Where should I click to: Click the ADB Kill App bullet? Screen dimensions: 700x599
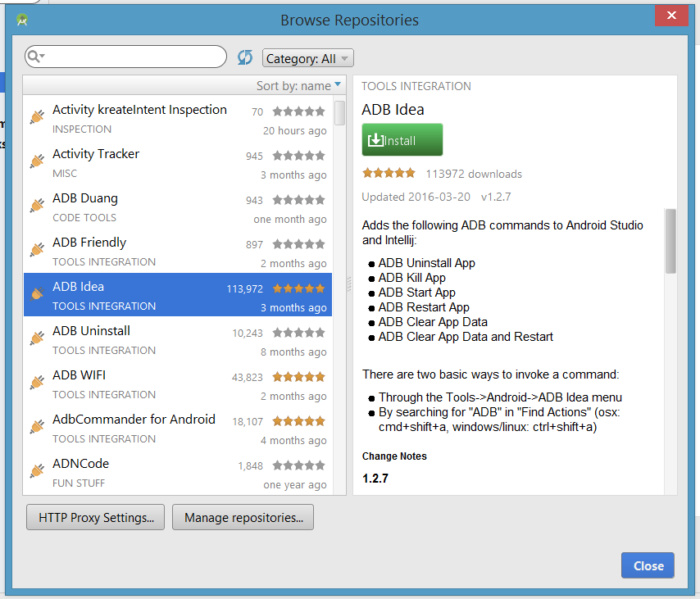pos(412,278)
